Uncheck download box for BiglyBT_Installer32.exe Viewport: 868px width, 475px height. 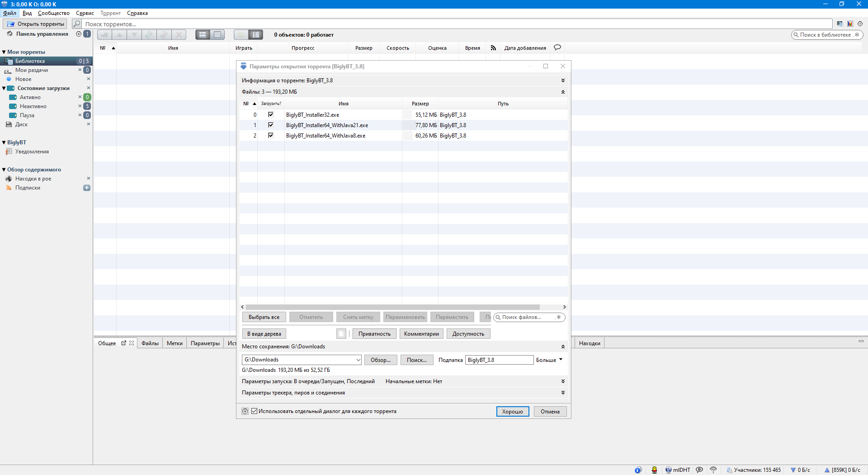[271, 115]
